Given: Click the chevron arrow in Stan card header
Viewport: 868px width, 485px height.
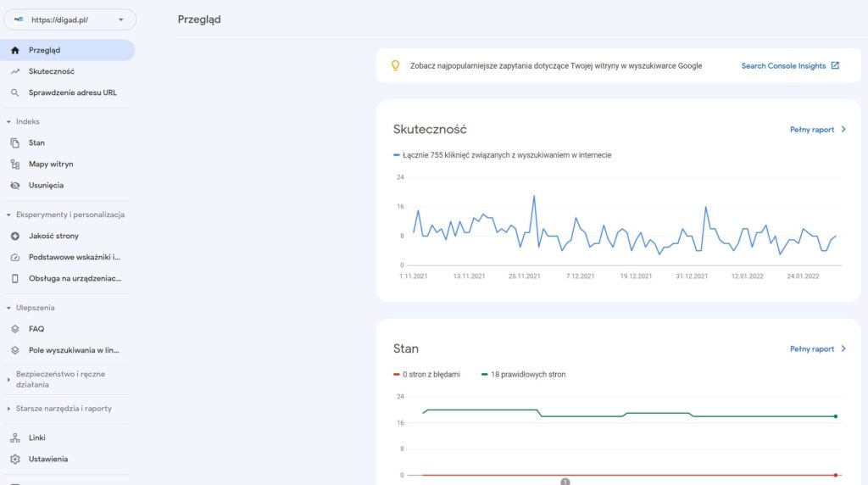Looking at the screenshot, I should pyautogui.click(x=843, y=348).
